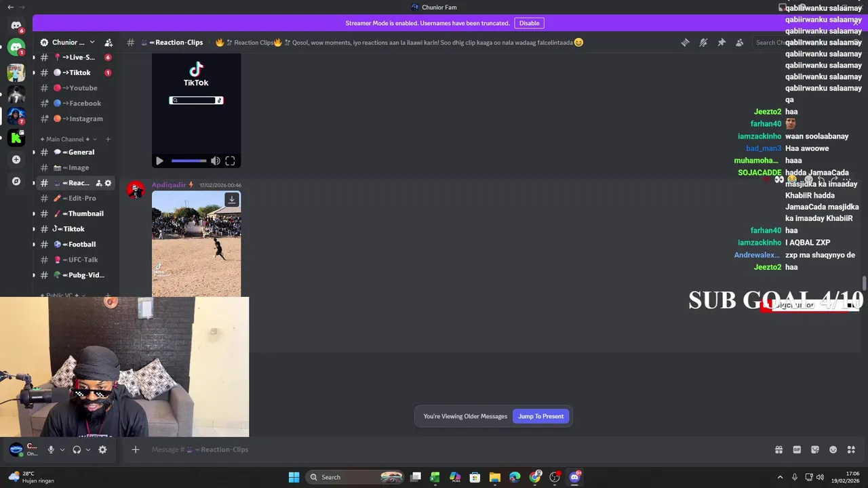This screenshot has height=488, width=868.
Task: Open headphones output options arrow
Action: [87, 449]
